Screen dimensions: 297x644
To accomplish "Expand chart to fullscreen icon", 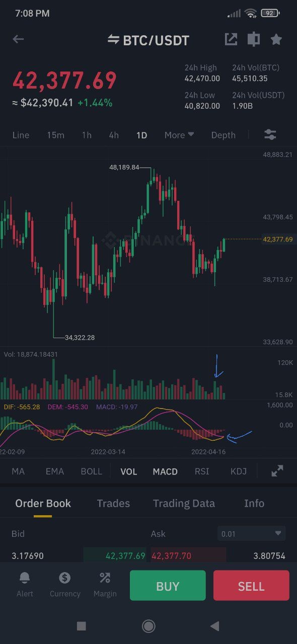I will [277, 471].
